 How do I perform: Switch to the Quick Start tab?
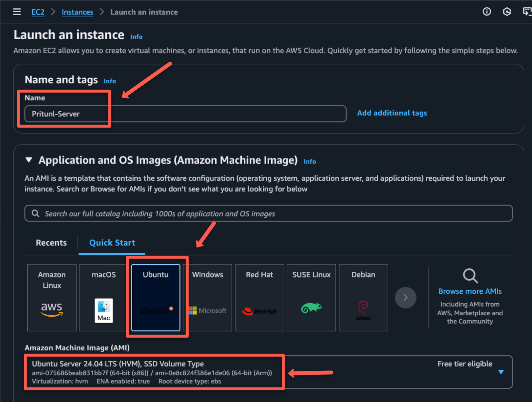tap(112, 243)
